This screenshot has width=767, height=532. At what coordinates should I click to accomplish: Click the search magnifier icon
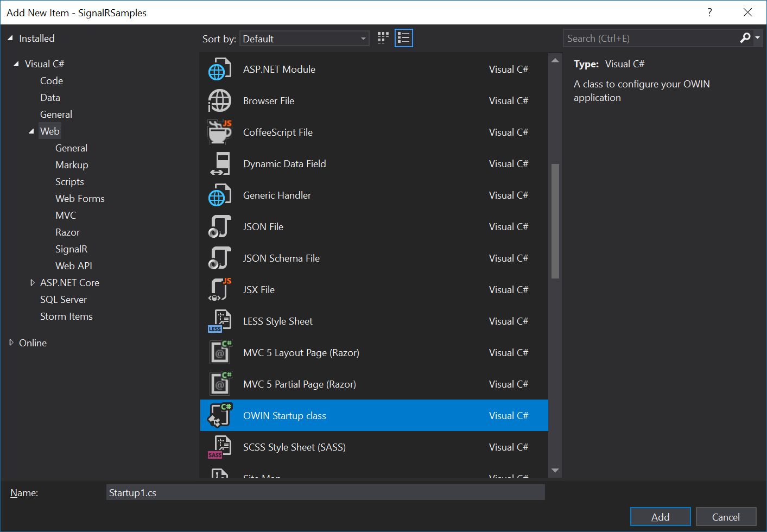[x=745, y=38]
